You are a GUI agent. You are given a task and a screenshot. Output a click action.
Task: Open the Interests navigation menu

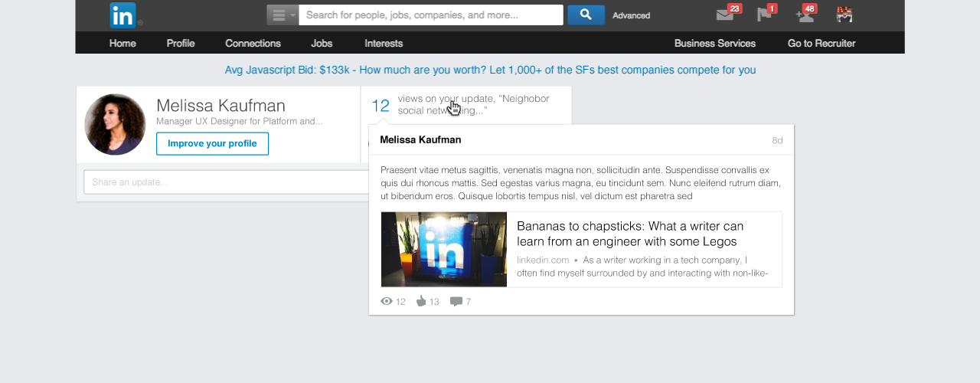tap(384, 43)
